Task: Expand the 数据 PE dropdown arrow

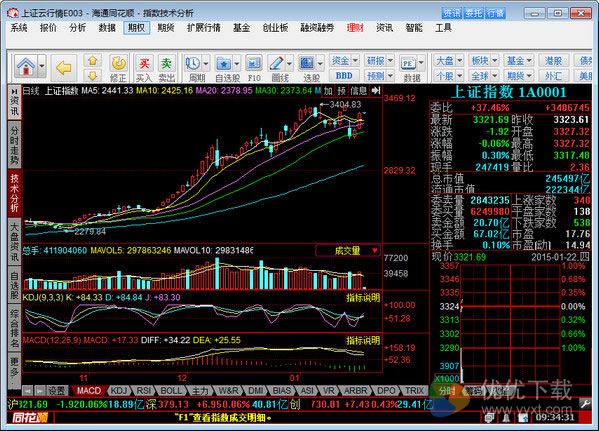Action: [x=421, y=63]
